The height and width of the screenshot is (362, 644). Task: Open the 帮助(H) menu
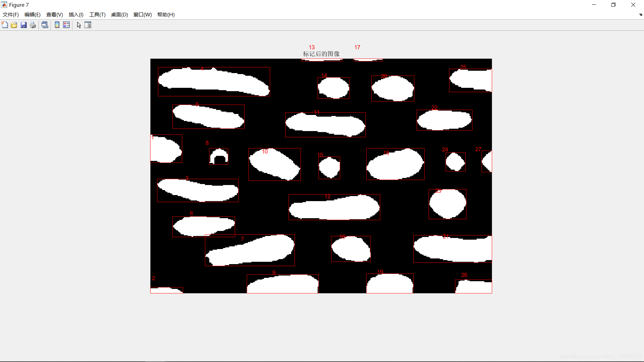[x=166, y=14]
